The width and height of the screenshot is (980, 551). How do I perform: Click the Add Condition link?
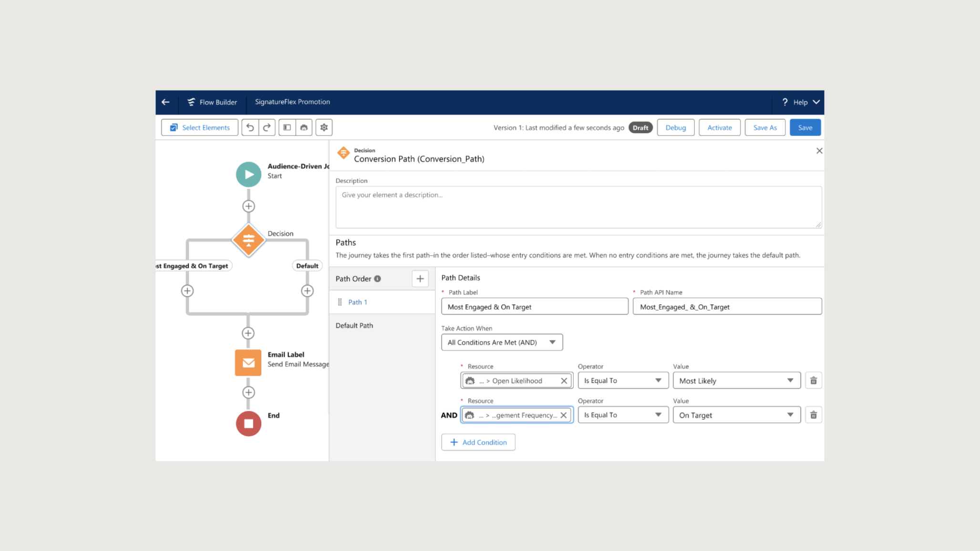(x=478, y=442)
